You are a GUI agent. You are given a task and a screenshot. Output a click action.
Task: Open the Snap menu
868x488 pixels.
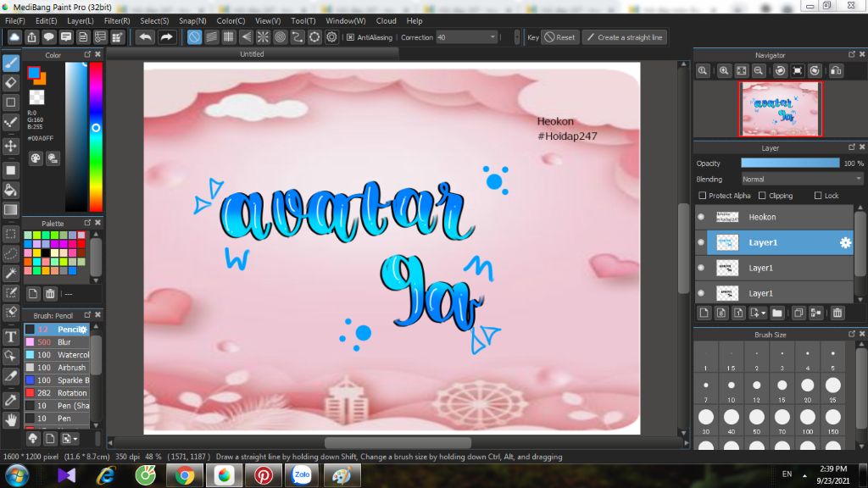click(192, 20)
